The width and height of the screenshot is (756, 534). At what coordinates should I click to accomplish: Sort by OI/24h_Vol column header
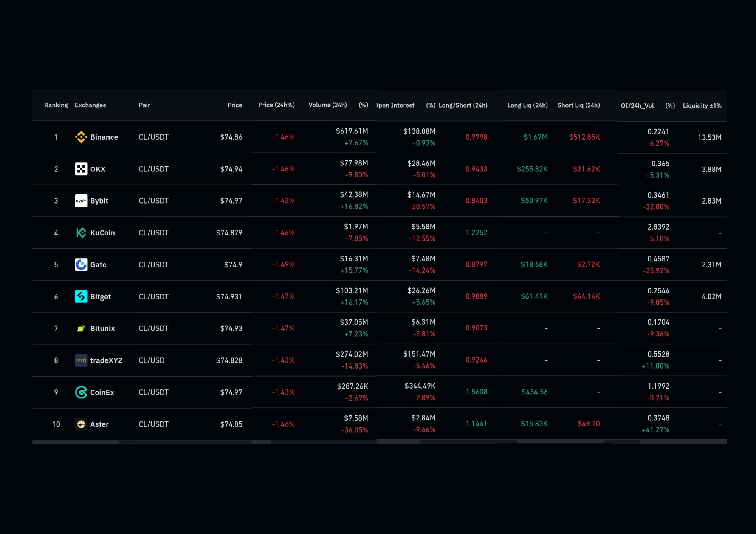[637, 106]
